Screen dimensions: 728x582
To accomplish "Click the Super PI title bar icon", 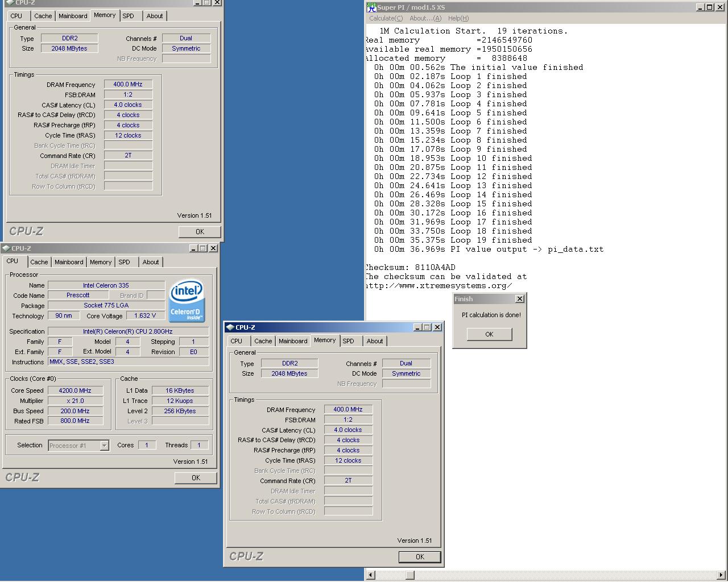I will pos(371,7).
